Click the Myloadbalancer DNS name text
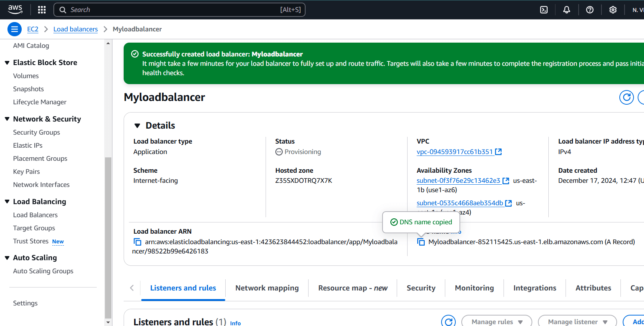The width and height of the screenshot is (644, 326). click(x=532, y=242)
